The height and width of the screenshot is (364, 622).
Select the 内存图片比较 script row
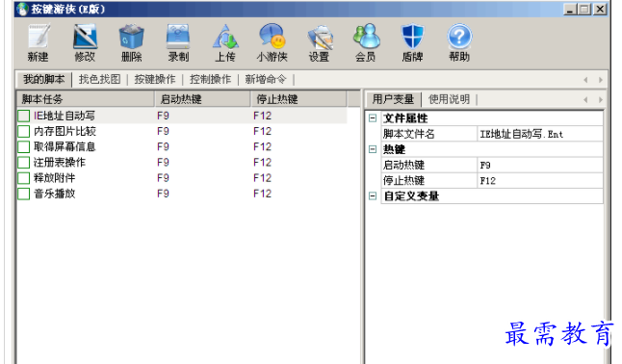pos(182,131)
